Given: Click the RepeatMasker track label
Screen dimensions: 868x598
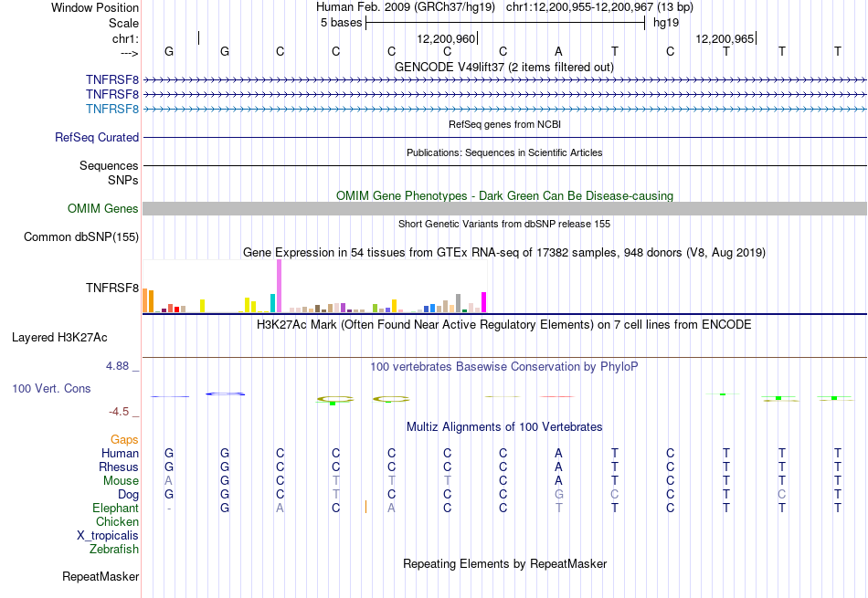Looking at the screenshot, I should click(101, 576).
